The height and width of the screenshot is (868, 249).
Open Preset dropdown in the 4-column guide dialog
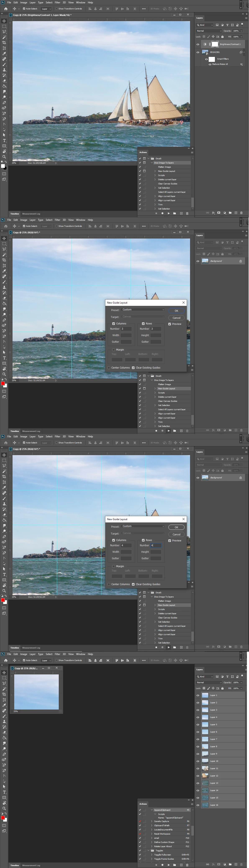point(143,526)
